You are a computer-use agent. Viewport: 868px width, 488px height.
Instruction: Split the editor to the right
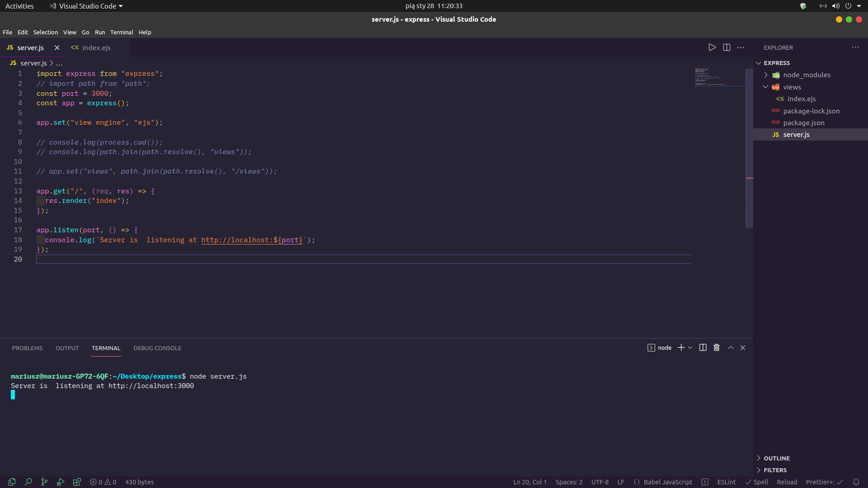pyautogui.click(x=726, y=47)
